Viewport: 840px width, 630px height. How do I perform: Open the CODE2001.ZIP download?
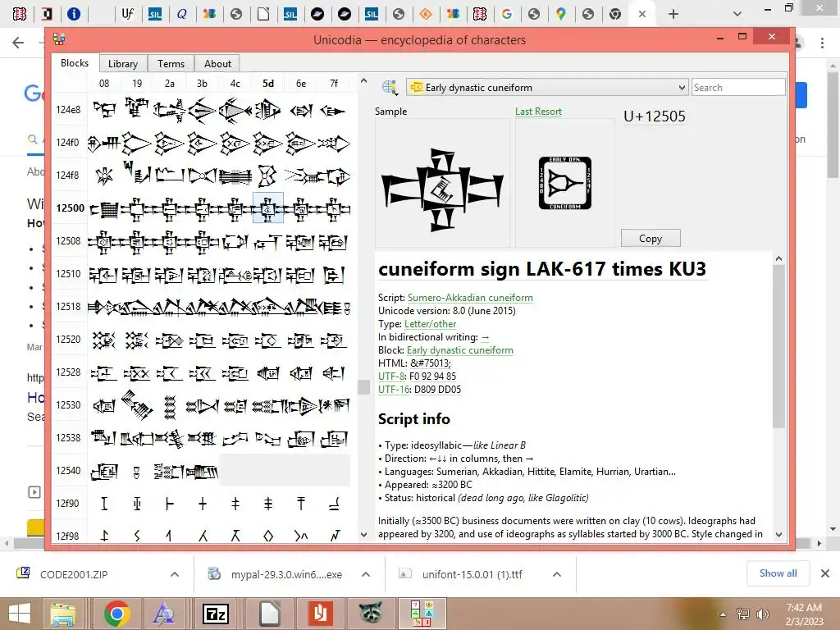point(74,574)
